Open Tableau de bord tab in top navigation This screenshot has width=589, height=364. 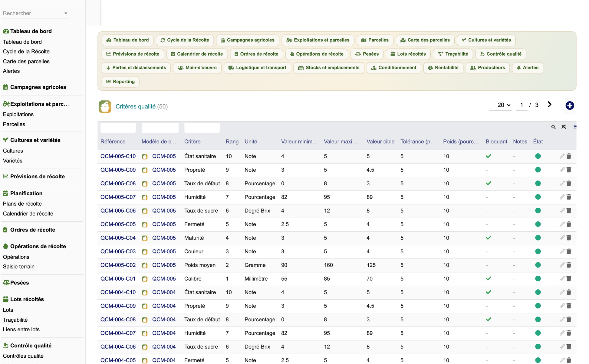coord(127,40)
